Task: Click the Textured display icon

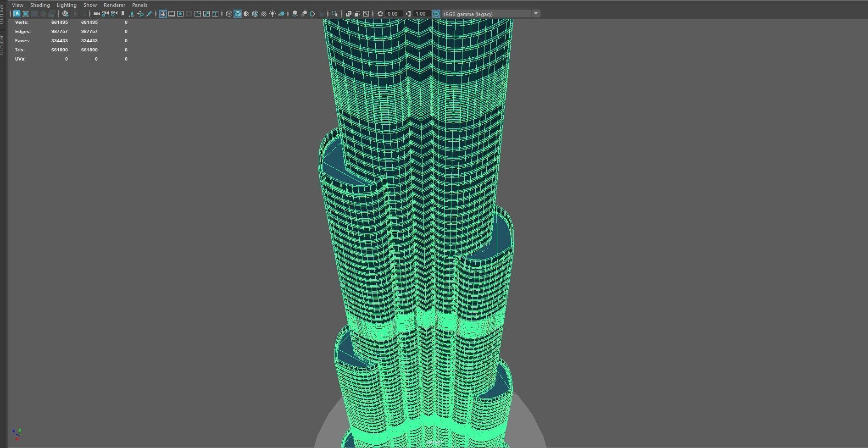Action: point(264,14)
